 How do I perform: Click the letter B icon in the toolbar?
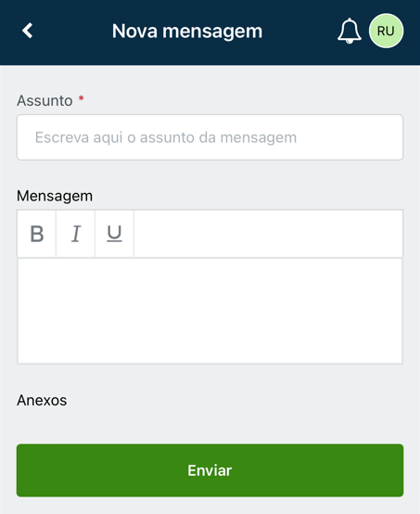point(37,234)
